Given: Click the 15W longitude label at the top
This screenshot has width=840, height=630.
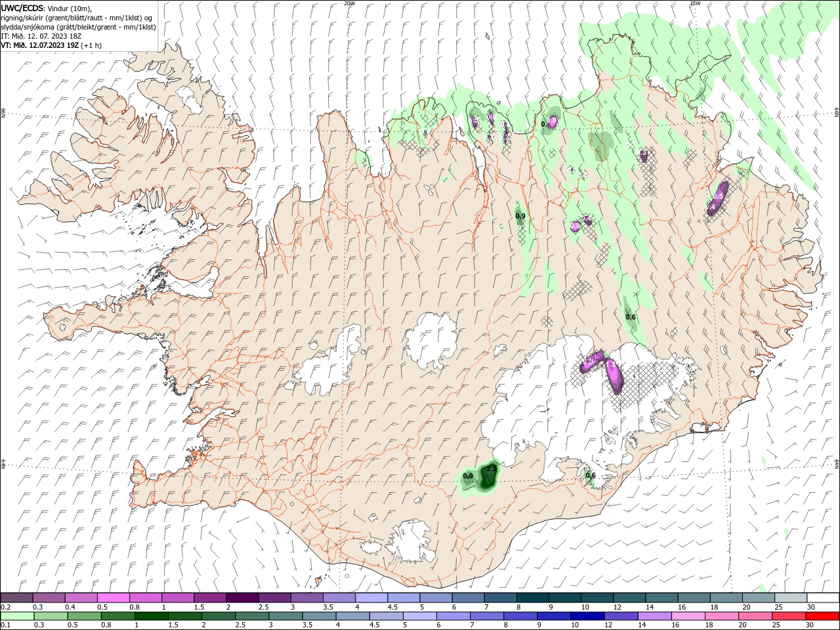Looking at the screenshot, I should 696,3.
